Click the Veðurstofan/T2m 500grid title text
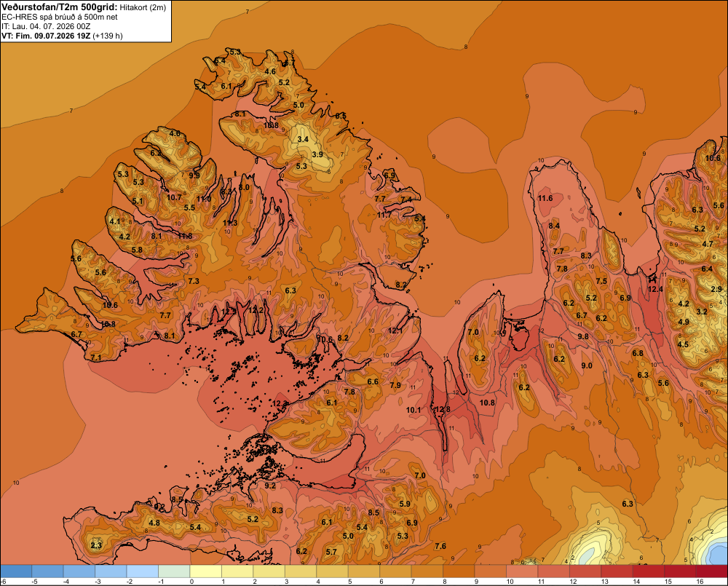This screenshot has width=728, height=586. [59, 7]
